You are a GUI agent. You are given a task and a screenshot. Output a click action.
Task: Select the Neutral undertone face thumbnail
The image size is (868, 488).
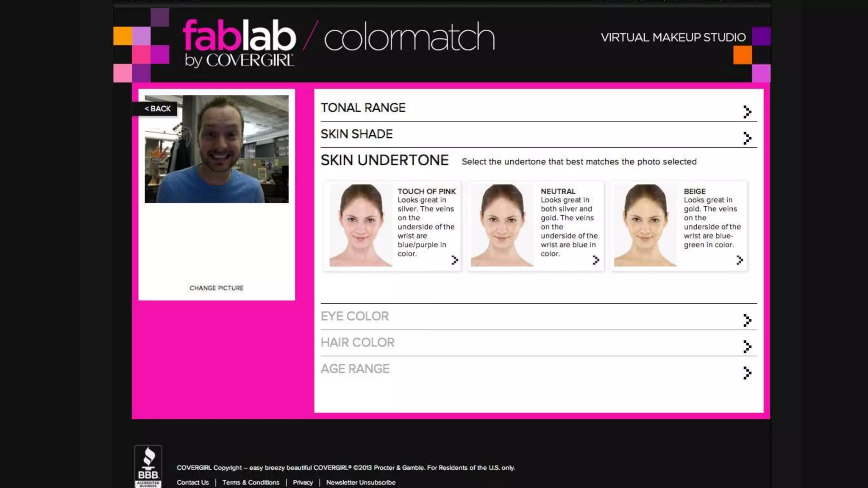pos(502,225)
